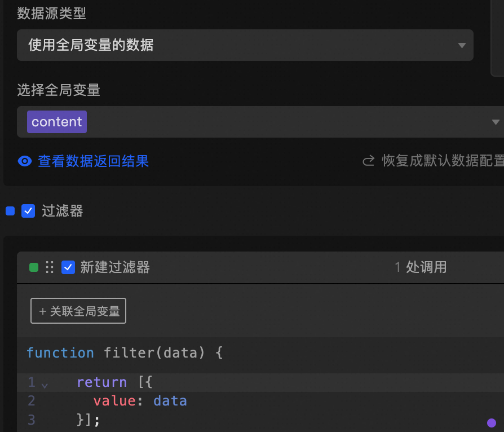Click the 1 处调用 reference count
Image resolution: width=504 pixels, height=432 pixels.
tap(421, 267)
